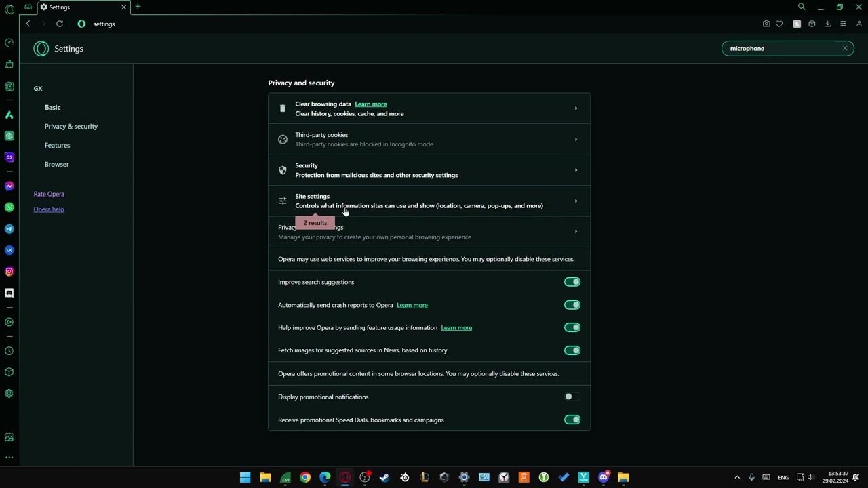
Task: Open the Opera help link
Action: pos(49,209)
